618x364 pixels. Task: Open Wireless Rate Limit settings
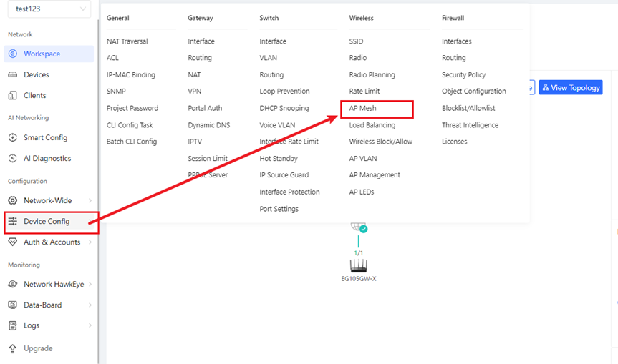pyautogui.click(x=364, y=91)
